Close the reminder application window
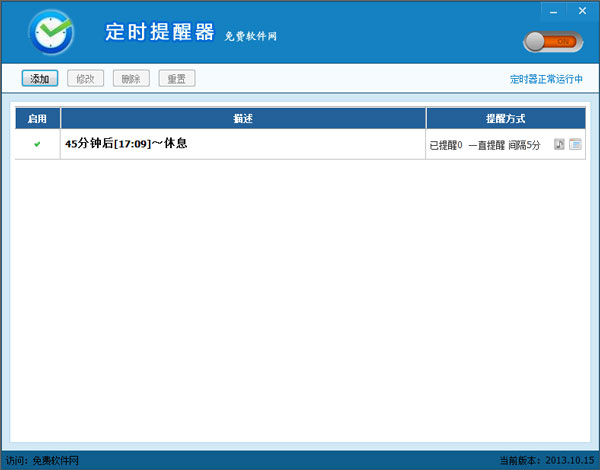Image resolution: width=600 pixels, height=470 pixels. 580,10
